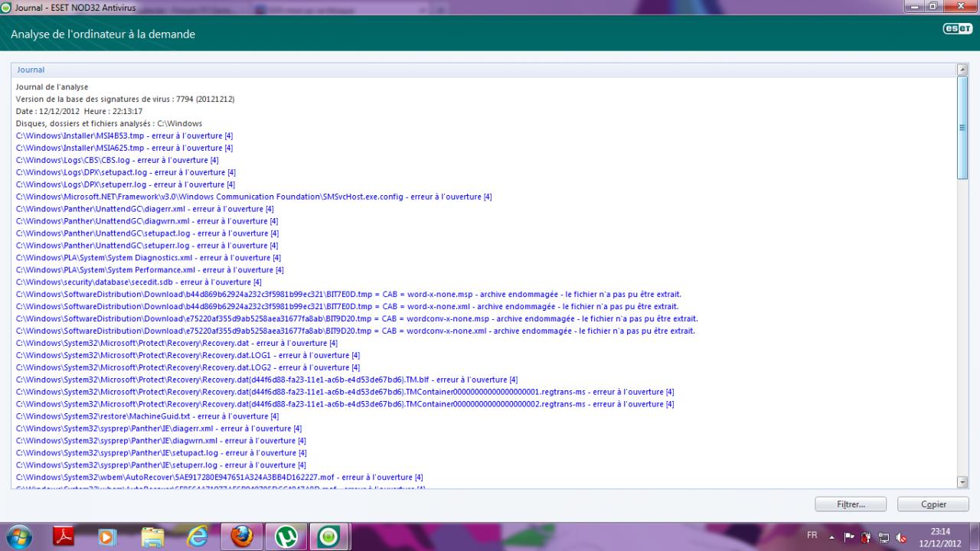Switch to uTorrent in the taskbar

coord(286,537)
